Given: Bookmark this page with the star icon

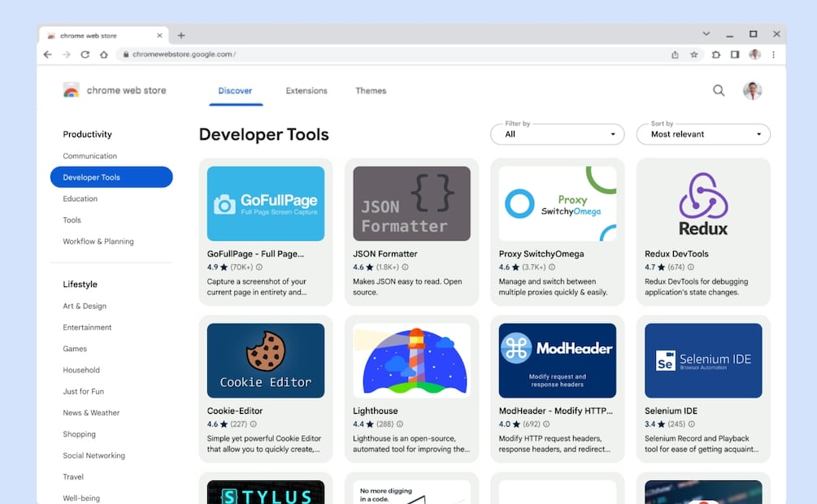Looking at the screenshot, I should (x=694, y=54).
